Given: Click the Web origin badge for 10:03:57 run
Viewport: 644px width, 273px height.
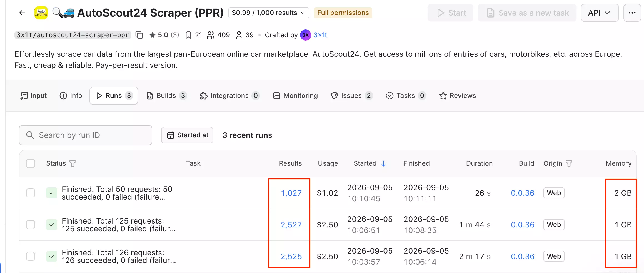Looking at the screenshot, I should tap(554, 256).
